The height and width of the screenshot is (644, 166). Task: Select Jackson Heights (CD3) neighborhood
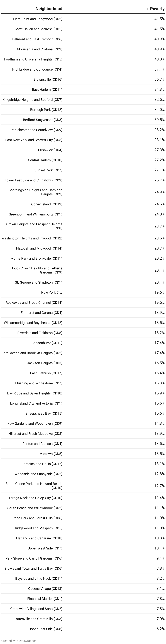pyautogui.click(x=45, y=363)
